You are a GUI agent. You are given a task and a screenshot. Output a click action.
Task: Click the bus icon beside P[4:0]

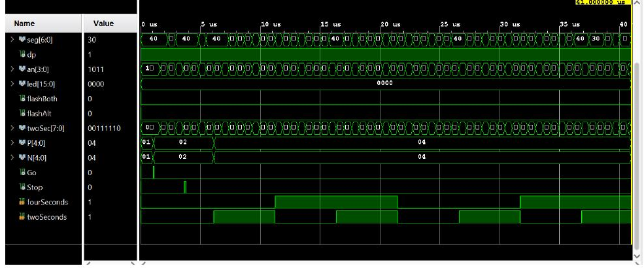pyautogui.click(x=22, y=143)
